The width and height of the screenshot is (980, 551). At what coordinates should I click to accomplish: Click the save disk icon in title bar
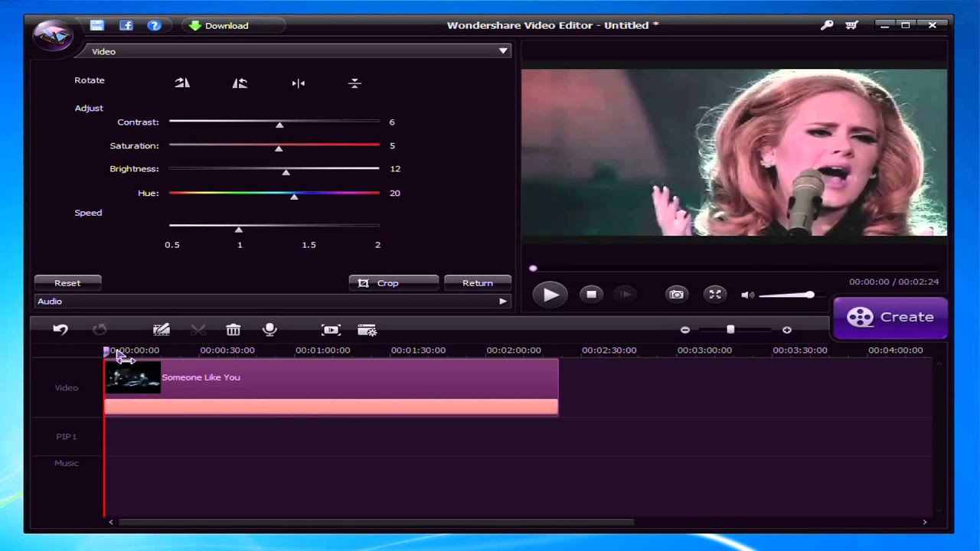96,25
